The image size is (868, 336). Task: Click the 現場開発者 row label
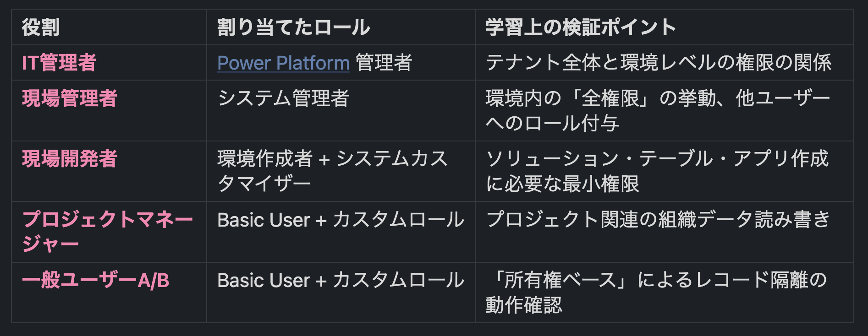[x=70, y=159]
